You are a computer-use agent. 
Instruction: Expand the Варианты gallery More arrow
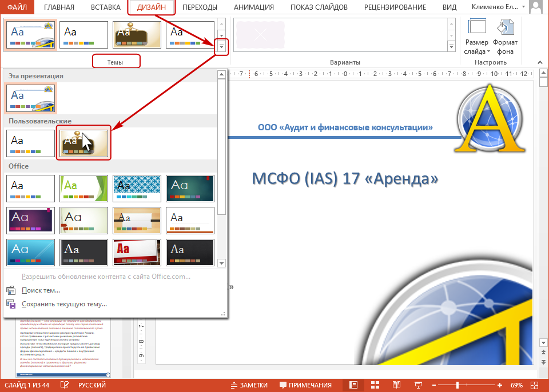click(451, 46)
